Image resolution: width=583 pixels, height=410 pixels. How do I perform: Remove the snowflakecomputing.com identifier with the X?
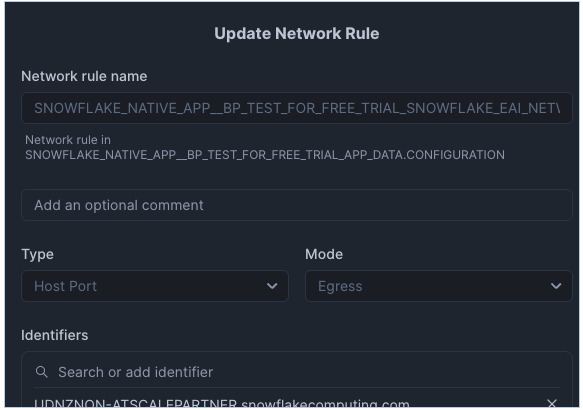tap(552, 403)
